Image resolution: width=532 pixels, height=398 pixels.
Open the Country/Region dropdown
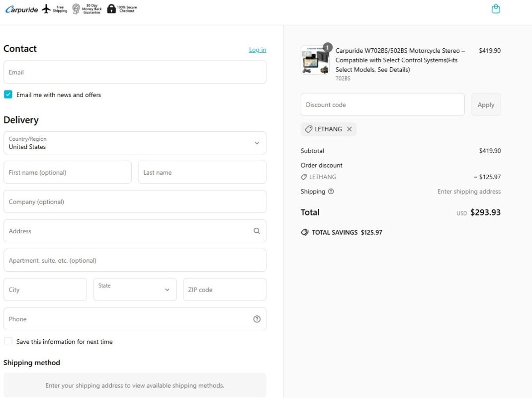[x=135, y=143]
